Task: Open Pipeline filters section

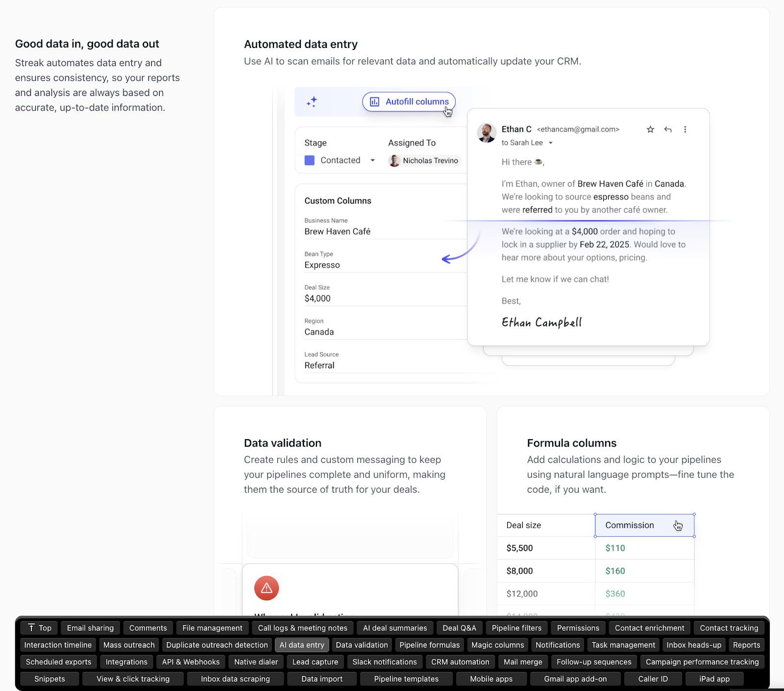Action: pyautogui.click(x=516, y=628)
